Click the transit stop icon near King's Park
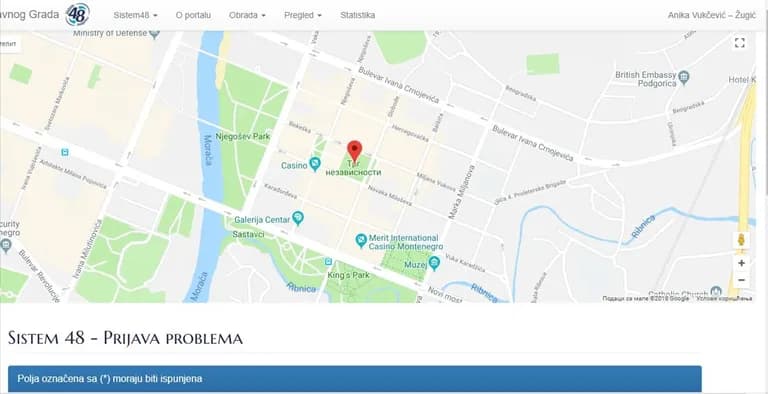Viewport: 768px width, 394px height. coord(329,262)
